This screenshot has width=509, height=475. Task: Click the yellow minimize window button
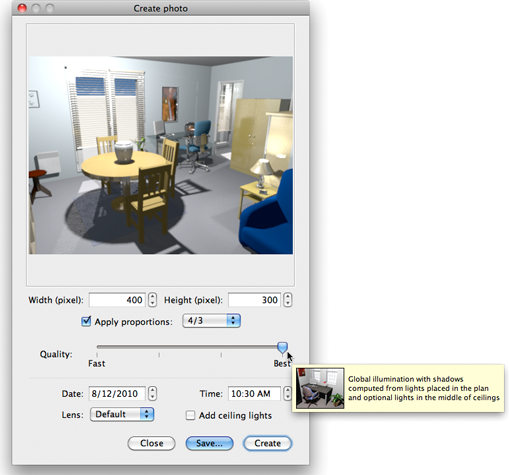click(x=36, y=8)
